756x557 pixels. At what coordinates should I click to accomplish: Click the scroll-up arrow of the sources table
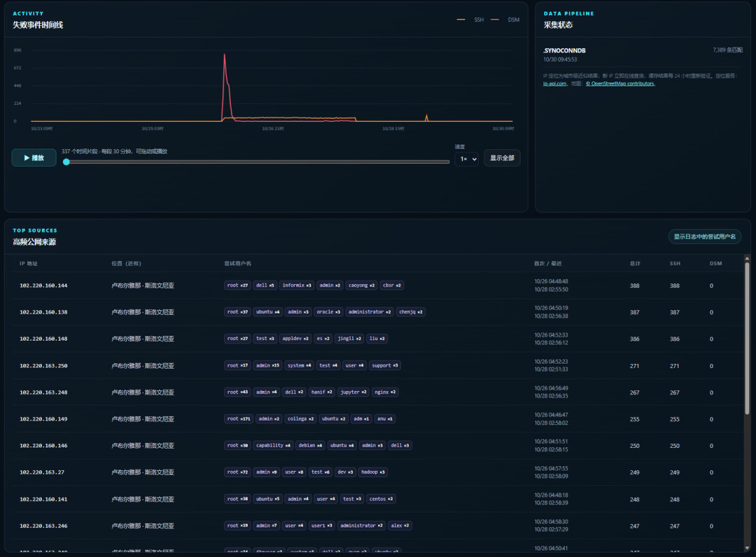[747, 259]
